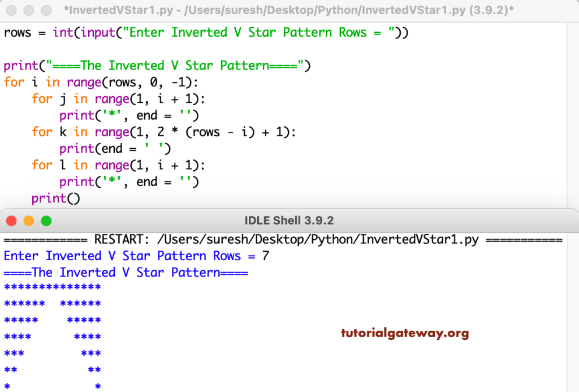Select the RESTART line in the shell
Image resolution: width=579 pixels, height=392 pixels.
(283, 239)
